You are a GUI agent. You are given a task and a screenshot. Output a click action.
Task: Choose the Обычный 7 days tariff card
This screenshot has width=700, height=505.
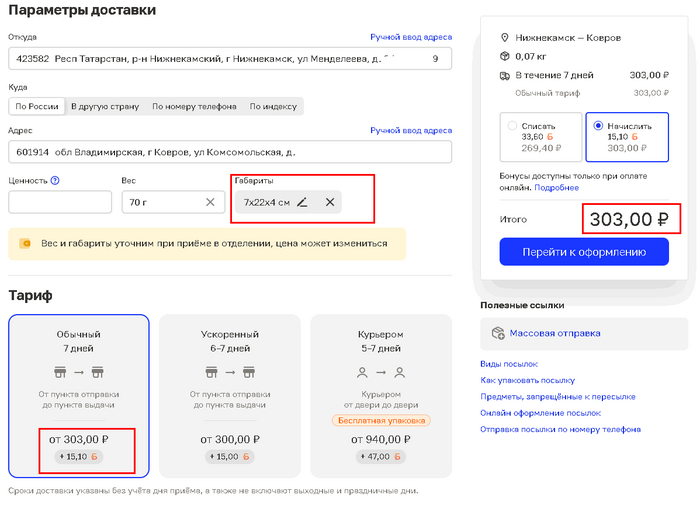(79, 396)
